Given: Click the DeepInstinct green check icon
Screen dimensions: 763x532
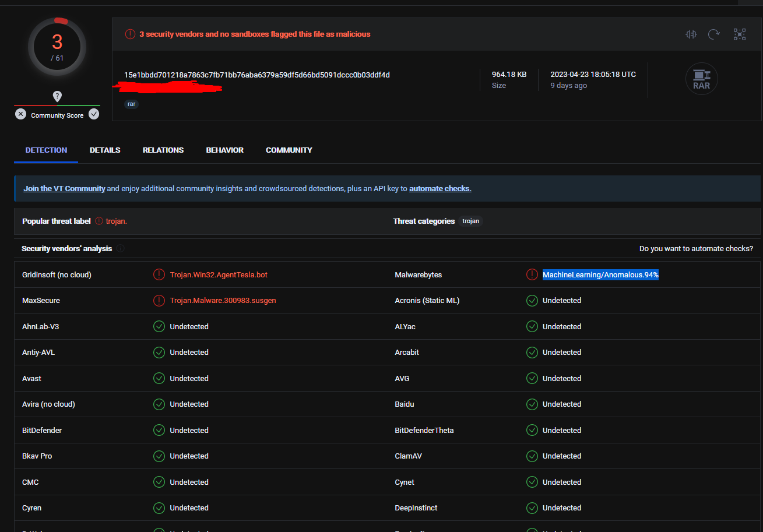Looking at the screenshot, I should tap(532, 508).
